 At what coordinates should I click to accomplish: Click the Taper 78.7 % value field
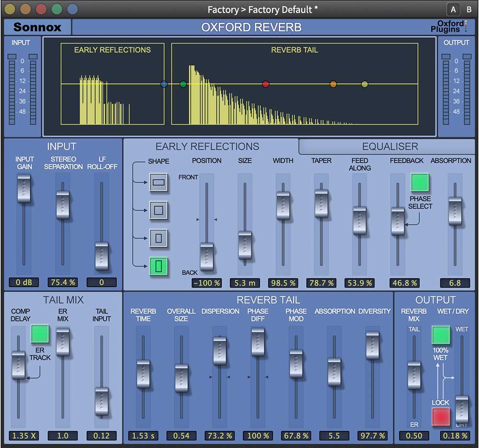pos(321,283)
